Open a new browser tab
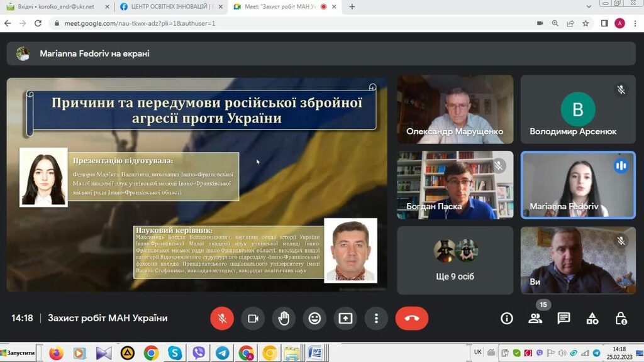 tap(352, 7)
